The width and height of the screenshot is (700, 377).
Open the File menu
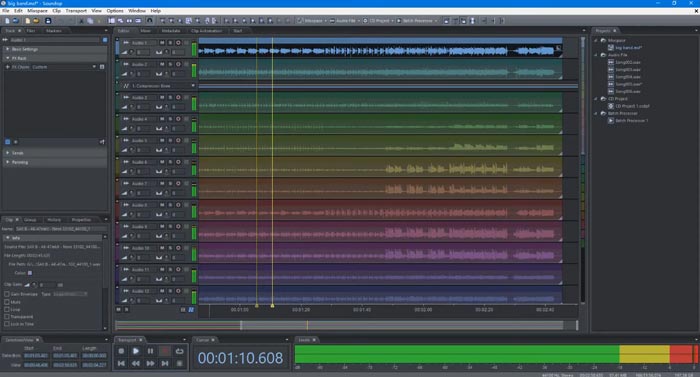coord(5,11)
